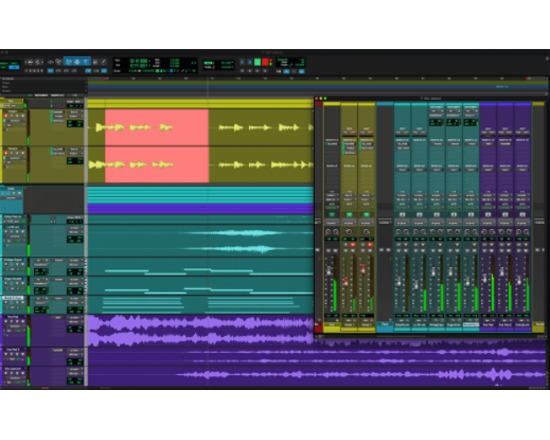Toggle red record enable on Vocal 2 mixer strip

(x=370, y=245)
